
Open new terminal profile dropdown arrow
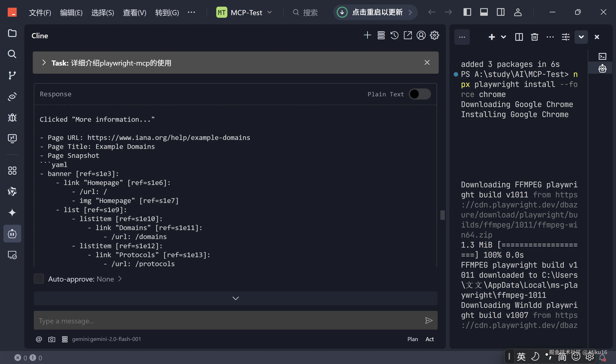pyautogui.click(x=503, y=37)
